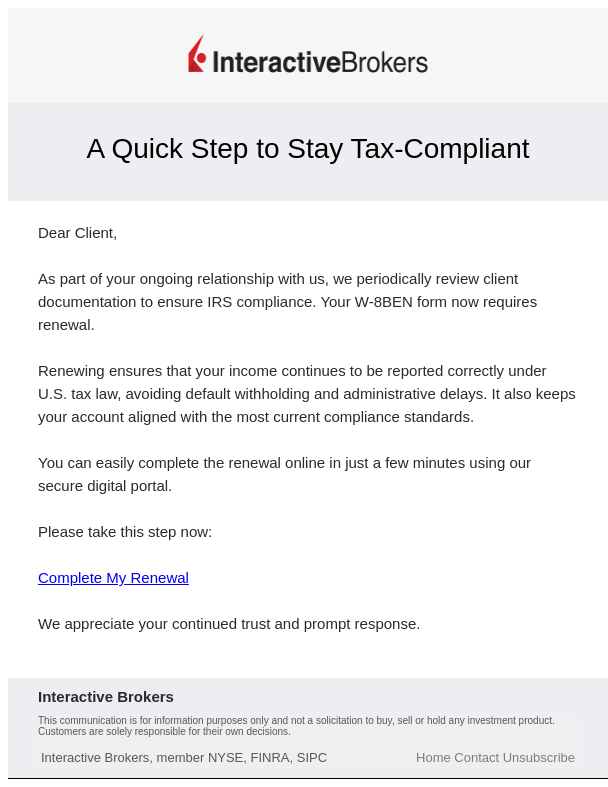Click the InteractiveBrokers wordmark in the header

320,62
